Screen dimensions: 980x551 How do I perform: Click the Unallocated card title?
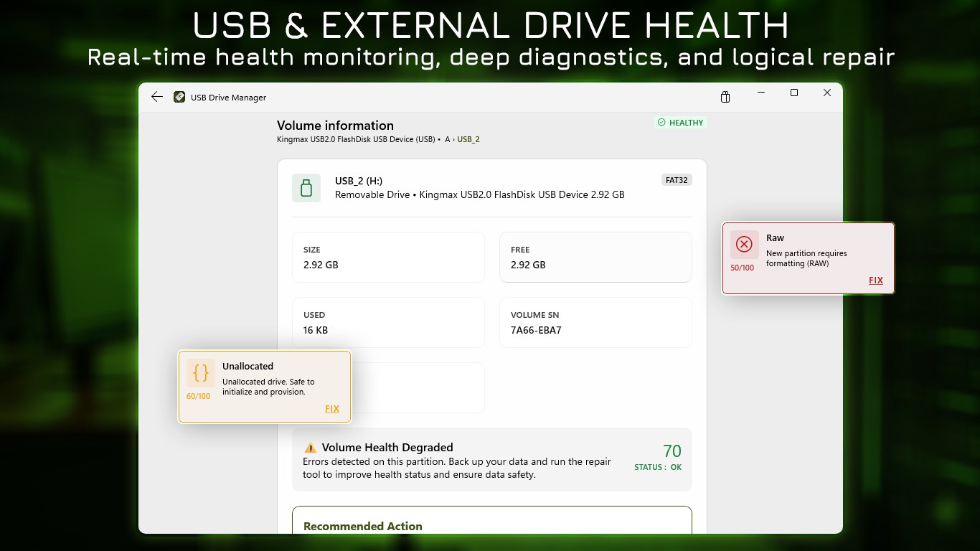click(248, 366)
